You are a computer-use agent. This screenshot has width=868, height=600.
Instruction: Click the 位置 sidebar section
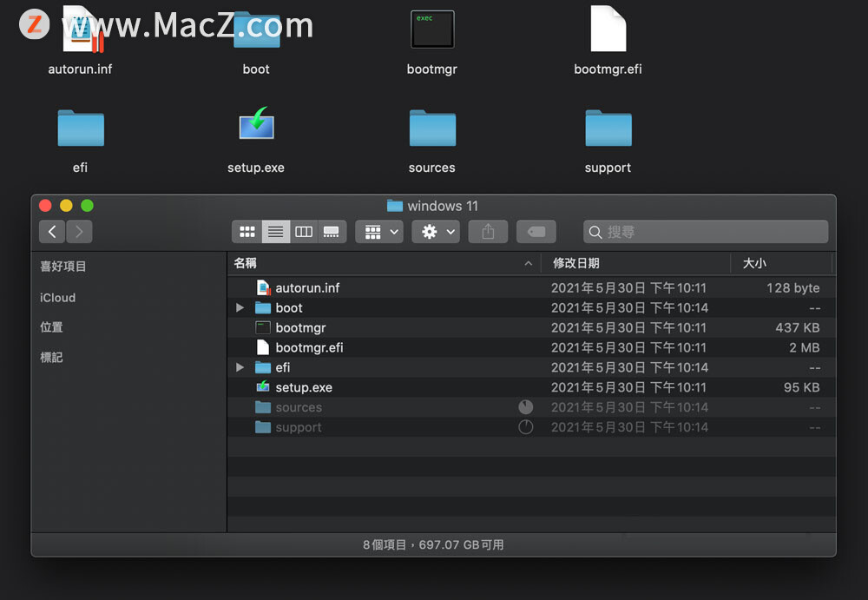51,326
